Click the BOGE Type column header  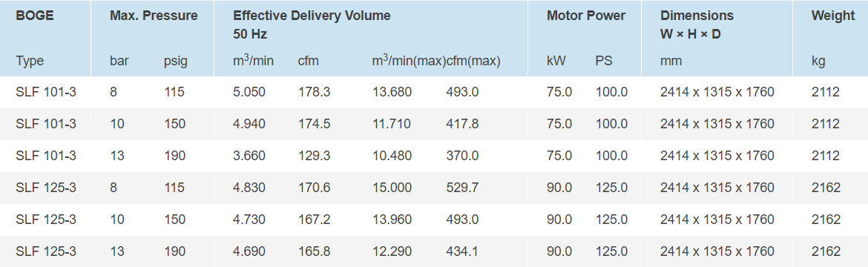coord(35,16)
